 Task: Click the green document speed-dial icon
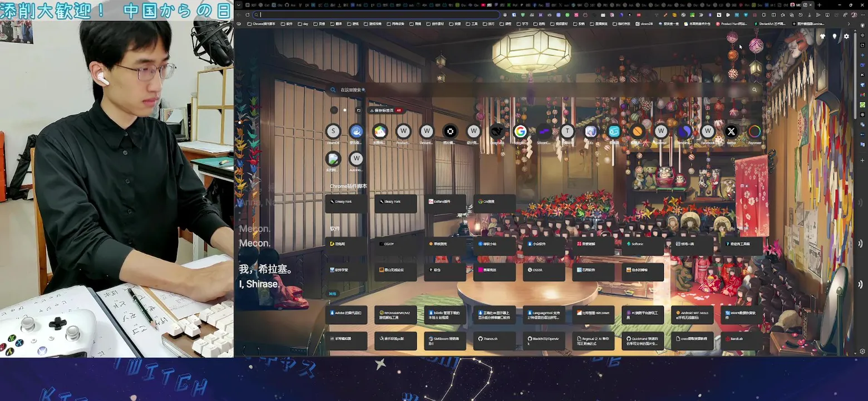(x=333, y=159)
